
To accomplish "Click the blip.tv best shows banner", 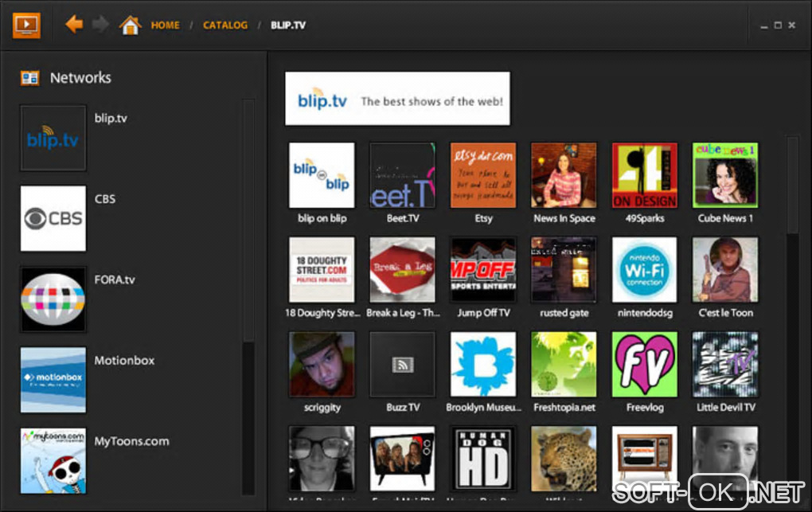I will 397,99.
